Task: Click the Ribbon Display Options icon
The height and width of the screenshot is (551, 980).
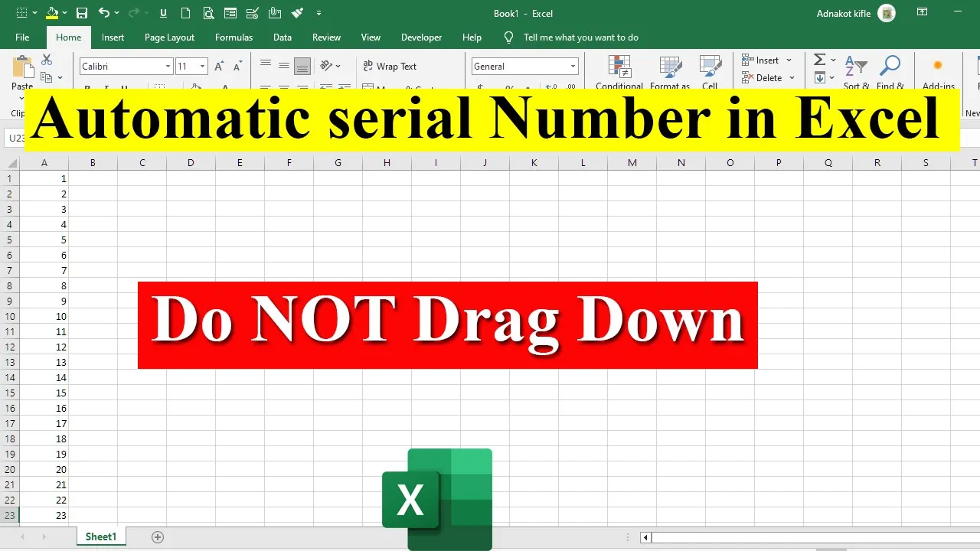Action: [x=923, y=12]
